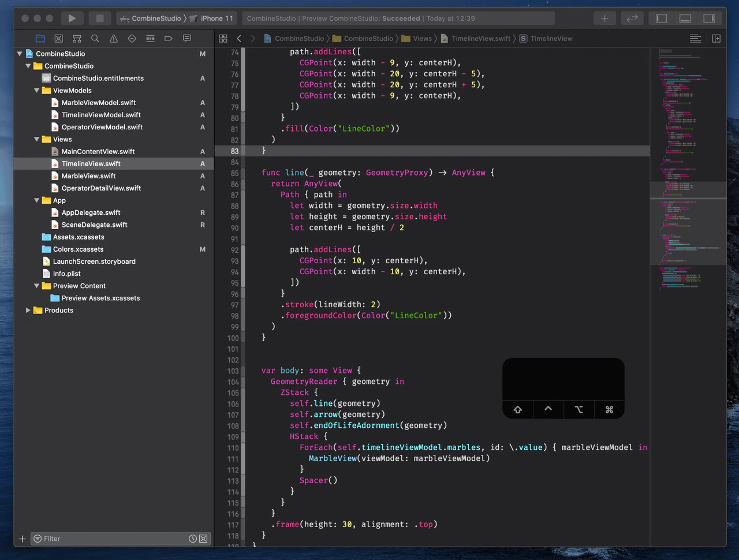Open the find navigator search icon

[x=95, y=39]
